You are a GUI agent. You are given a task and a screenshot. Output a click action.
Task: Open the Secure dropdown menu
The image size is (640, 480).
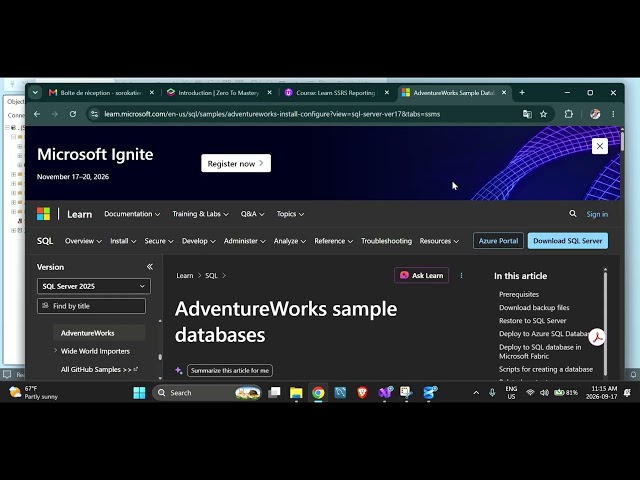point(159,241)
